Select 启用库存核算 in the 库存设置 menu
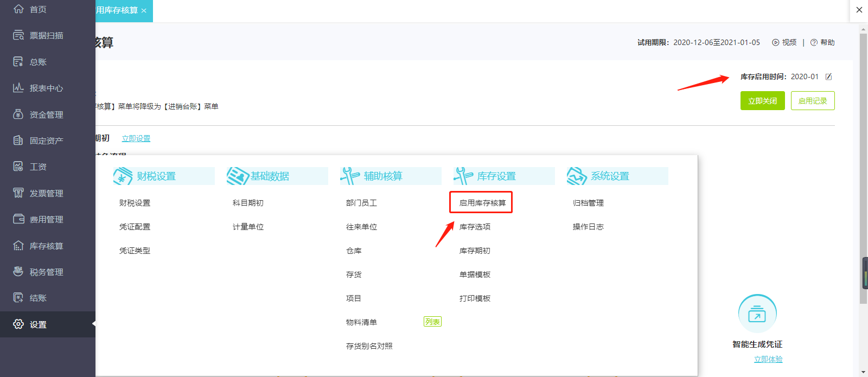Image resolution: width=868 pixels, height=377 pixels. click(482, 203)
